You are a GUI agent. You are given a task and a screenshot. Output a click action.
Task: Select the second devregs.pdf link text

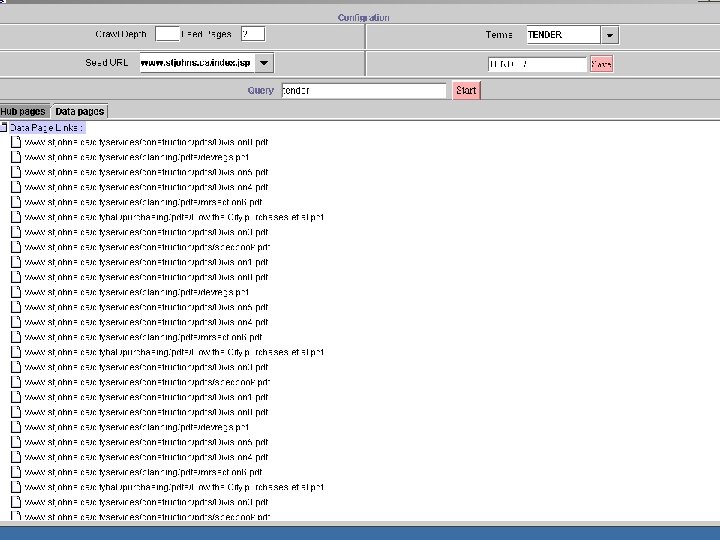[x=137, y=292]
